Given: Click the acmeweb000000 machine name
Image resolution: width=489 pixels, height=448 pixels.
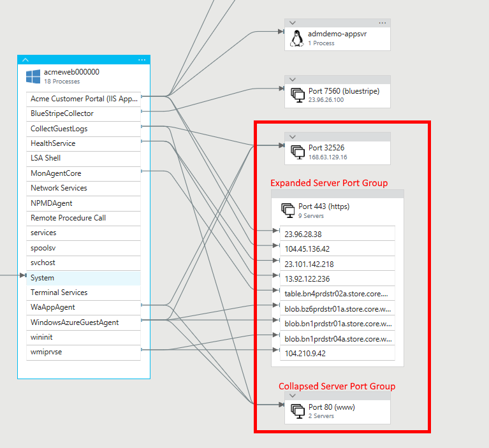Looking at the screenshot, I should point(71,72).
